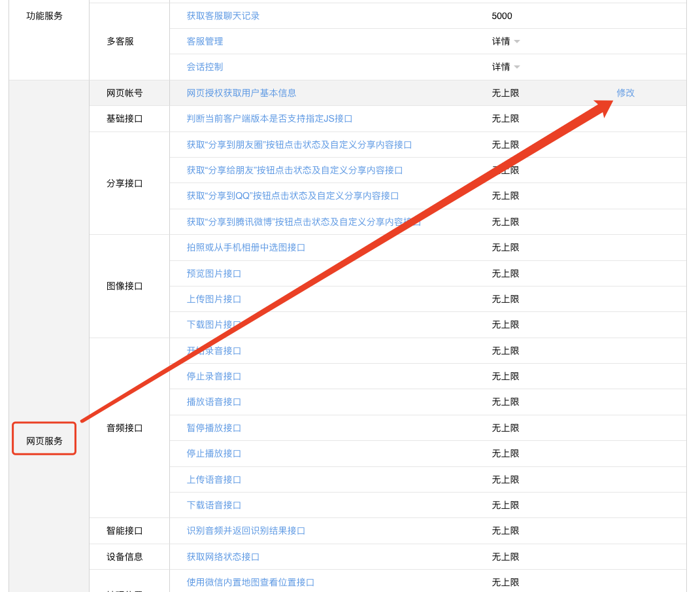Open the 客服管理 link
The height and width of the screenshot is (592, 700).
click(205, 41)
